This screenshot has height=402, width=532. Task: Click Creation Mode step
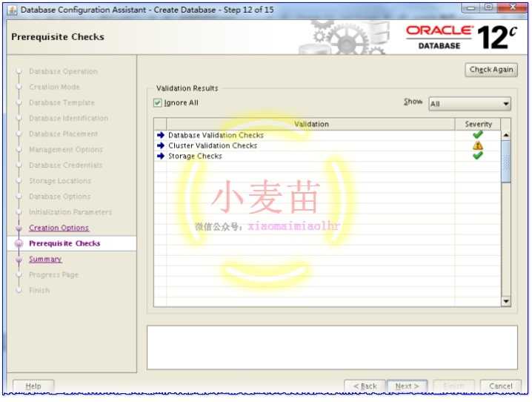click(x=54, y=87)
